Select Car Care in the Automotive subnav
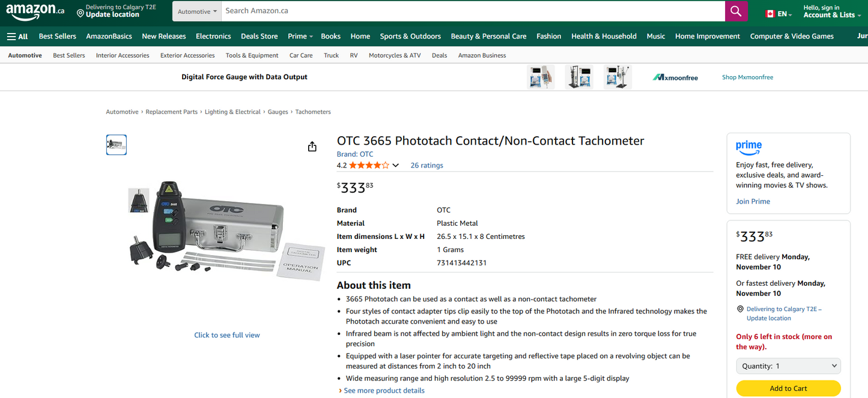 [300, 55]
